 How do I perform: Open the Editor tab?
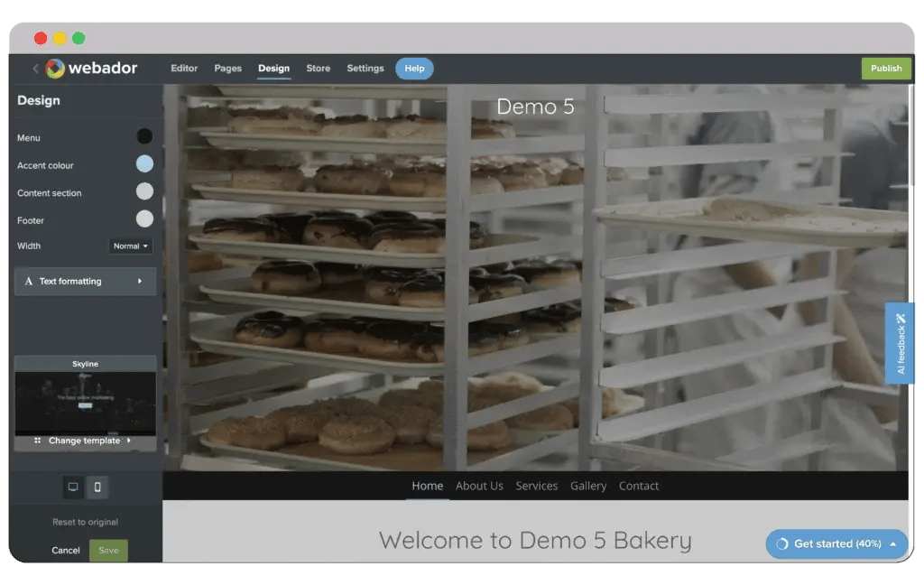coord(184,69)
